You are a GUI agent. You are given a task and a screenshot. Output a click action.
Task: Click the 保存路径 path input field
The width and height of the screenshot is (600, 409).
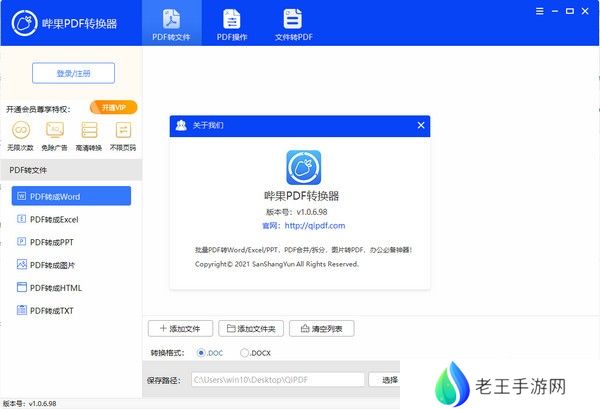point(278,380)
